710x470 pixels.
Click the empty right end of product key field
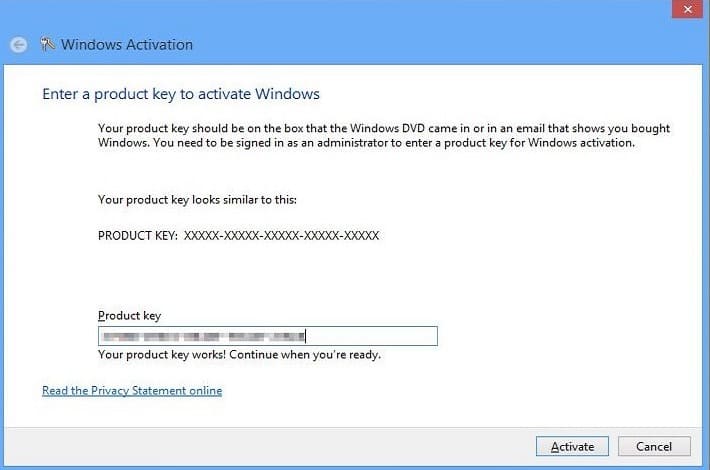(x=380, y=336)
